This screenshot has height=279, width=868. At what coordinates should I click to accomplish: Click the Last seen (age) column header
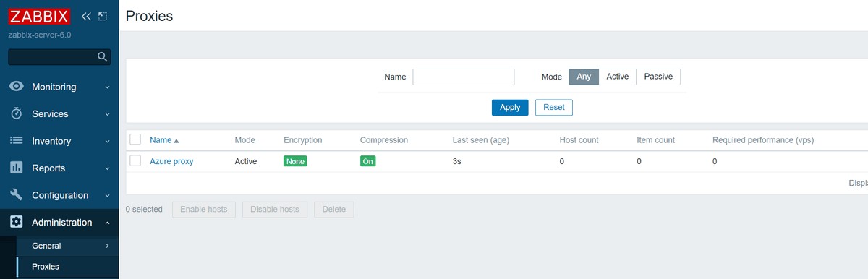click(481, 140)
